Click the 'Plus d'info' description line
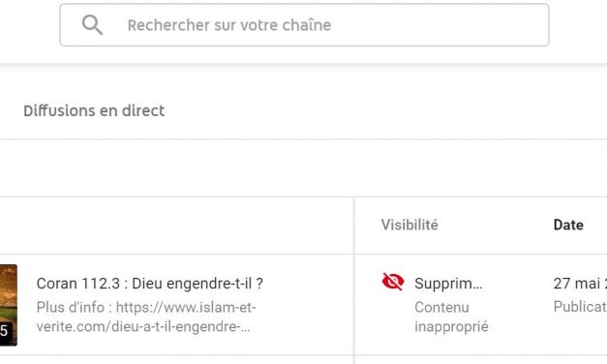607x364 pixels. click(146, 308)
